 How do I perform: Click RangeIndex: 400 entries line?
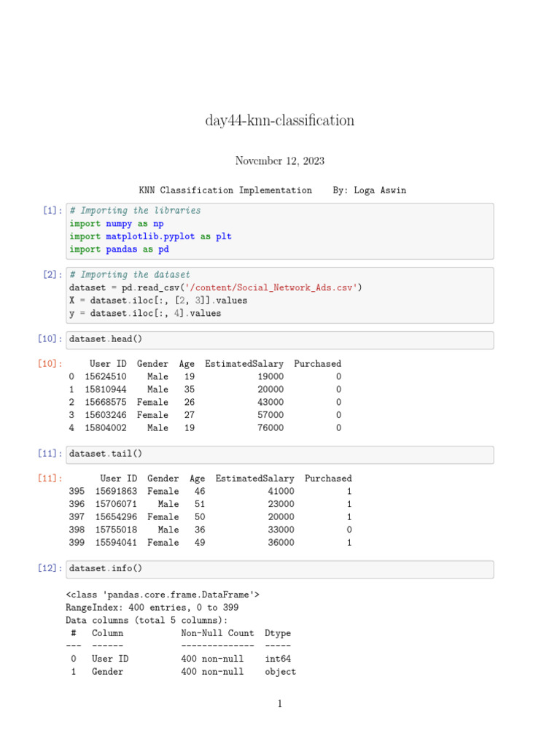[152, 608]
